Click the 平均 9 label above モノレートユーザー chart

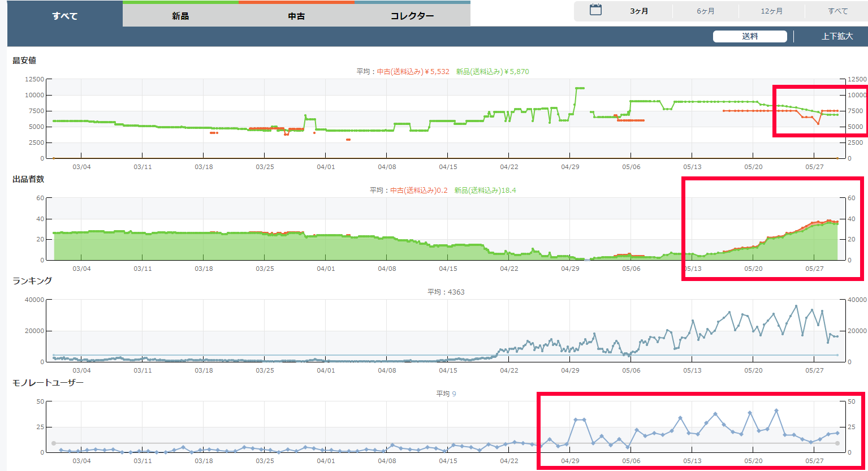[446, 394]
